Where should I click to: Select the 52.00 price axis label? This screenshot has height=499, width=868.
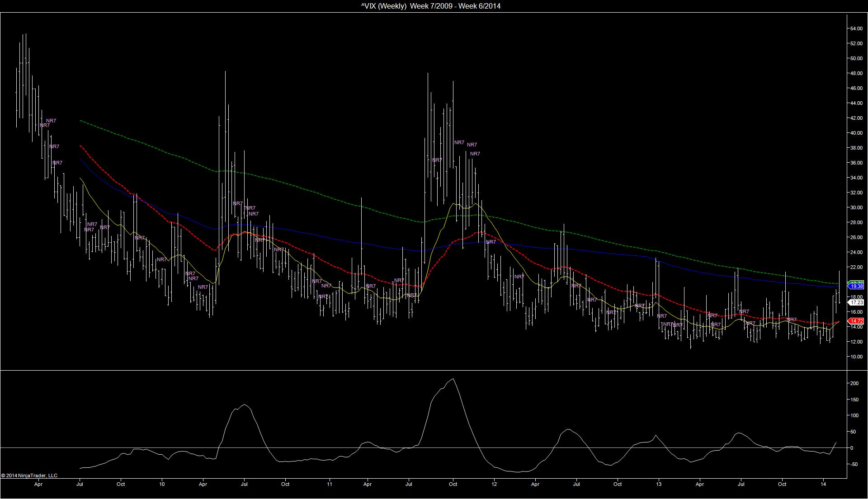pos(856,43)
